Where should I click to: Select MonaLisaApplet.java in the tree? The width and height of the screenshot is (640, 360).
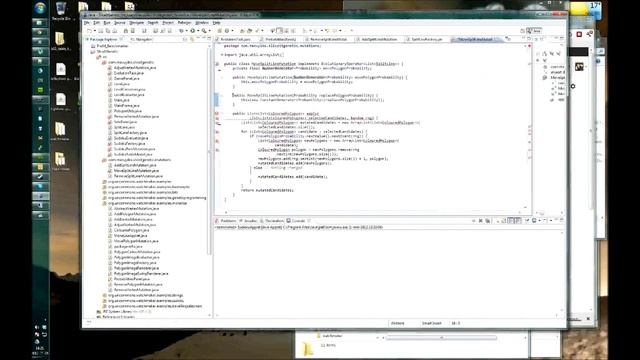click(131, 236)
